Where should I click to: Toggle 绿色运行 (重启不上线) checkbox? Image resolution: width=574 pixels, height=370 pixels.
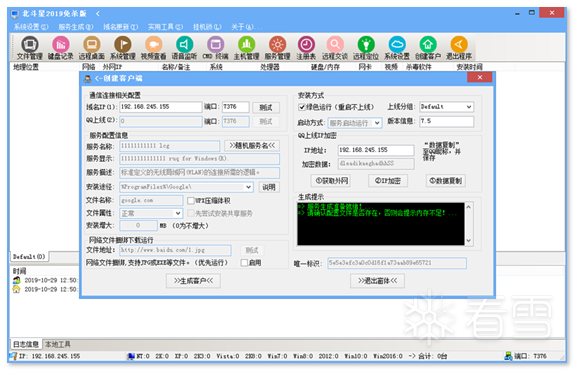pyautogui.click(x=302, y=107)
